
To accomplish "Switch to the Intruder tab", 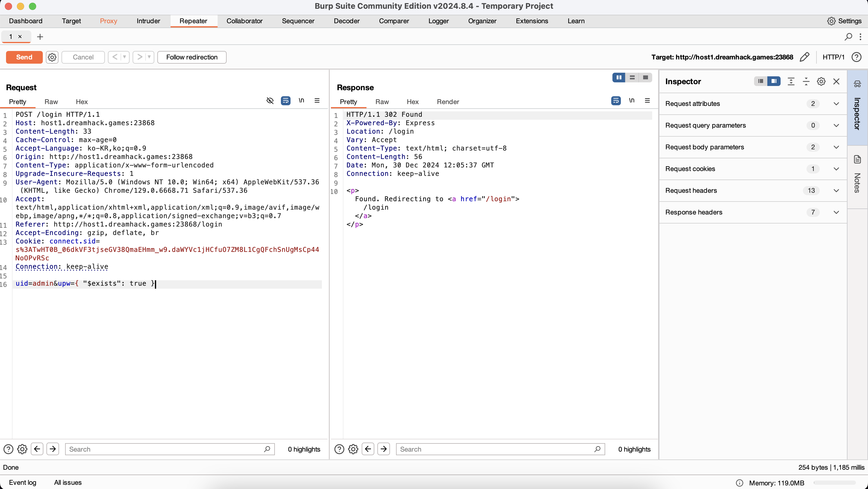I will tap(148, 21).
